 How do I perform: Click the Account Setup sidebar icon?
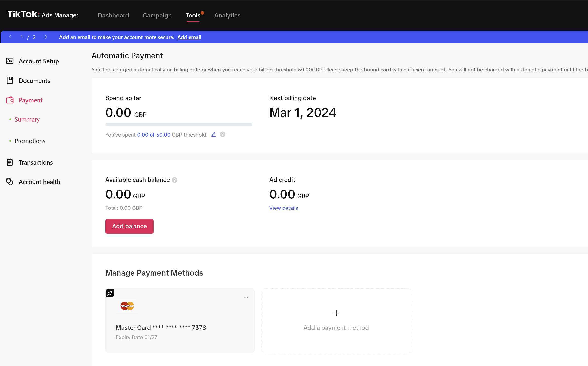click(10, 61)
